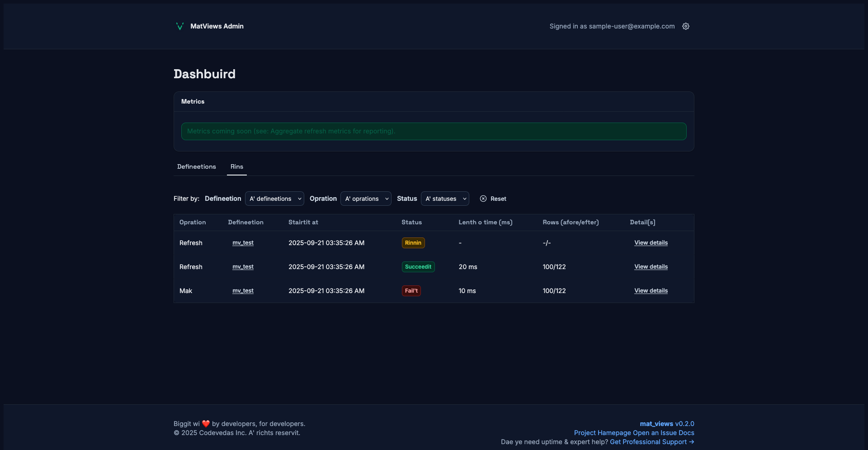View details of the Rinnin refresh run
The width and height of the screenshot is (868, 450).
click(651, 243)
